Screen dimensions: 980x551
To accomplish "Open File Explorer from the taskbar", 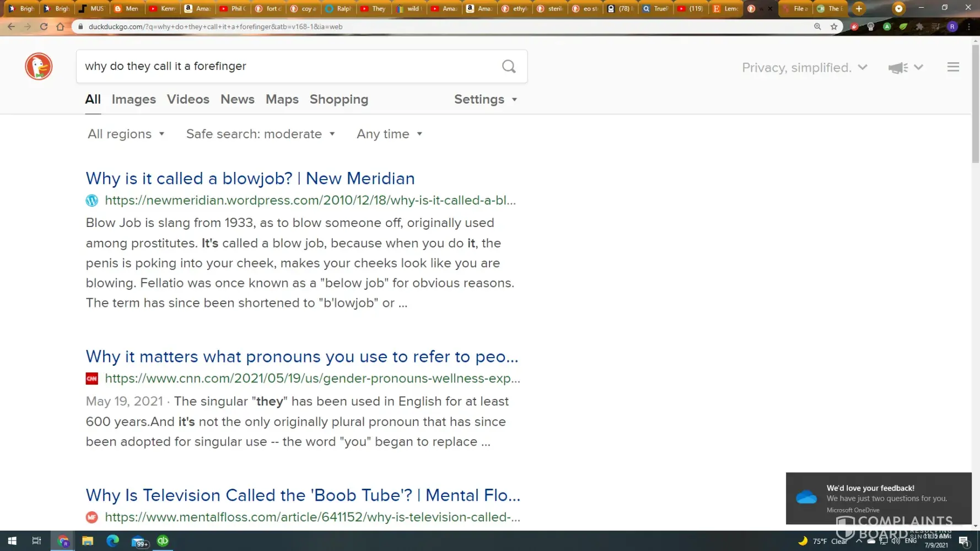I will pyautogui.click(x=87, y=541).
